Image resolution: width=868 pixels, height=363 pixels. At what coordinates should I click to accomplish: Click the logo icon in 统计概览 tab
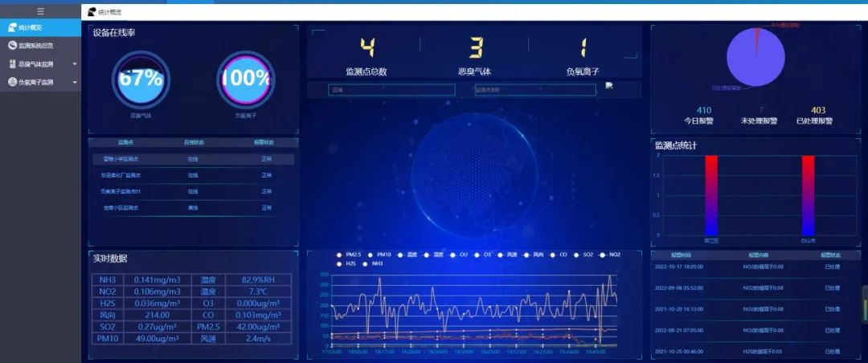(92, 12)
